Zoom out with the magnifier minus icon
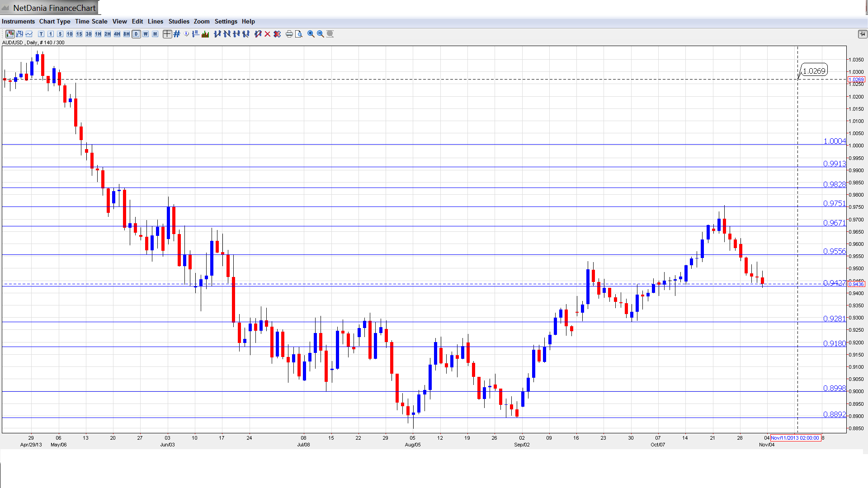Image resolution: width=868 pixels, height=488 pixels. (x=321, y=34)
